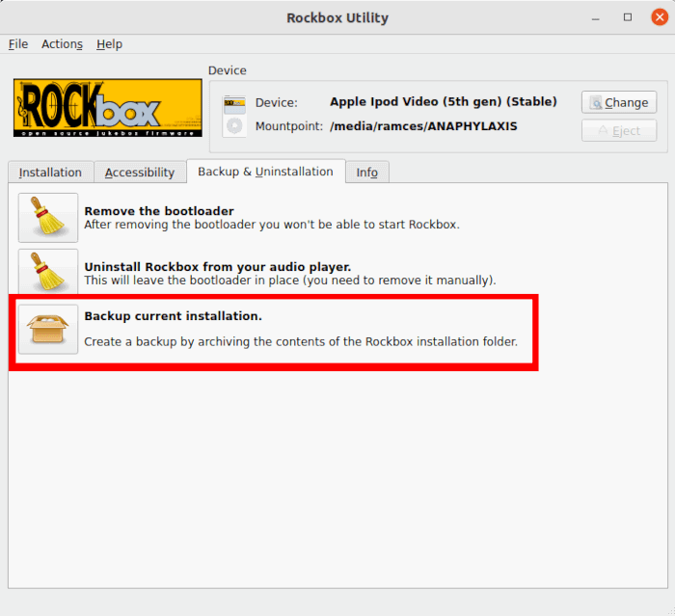
Task: Click the /media/ramces/ANAPHYLAXIS mountpoint path
Action: 423,126
